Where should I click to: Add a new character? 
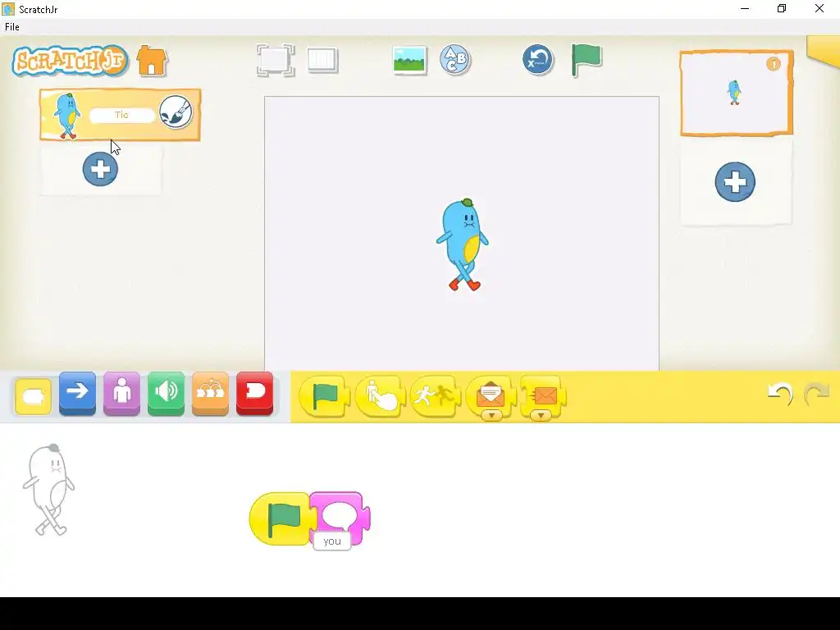pyautogui.click(x=100, y=169)
